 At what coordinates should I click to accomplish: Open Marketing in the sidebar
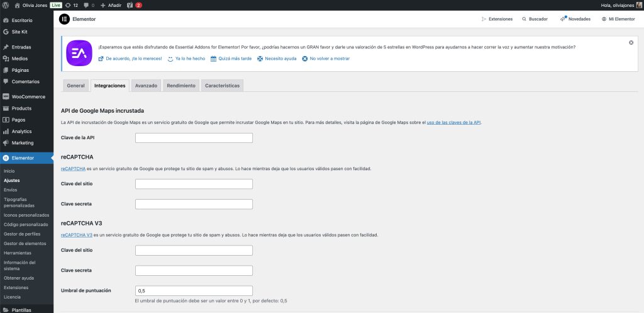[26, 143]
